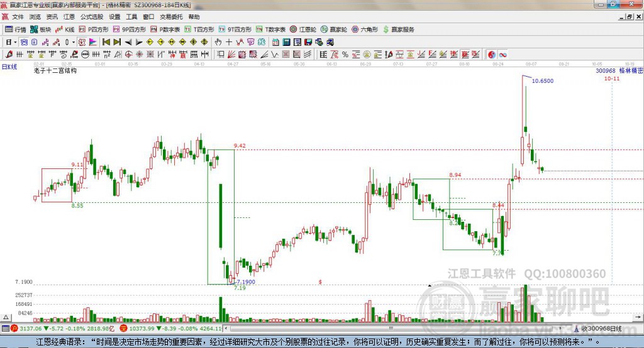Click the 板块 toolbar button

pyautogui.click(x=41, y=30)
